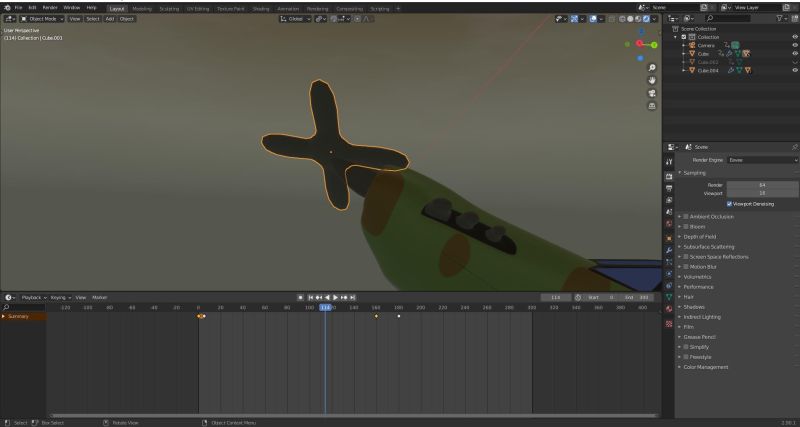Screen dimensions: 800x427
Task: Open the timeline Marker menu
Action: coord(99,297)
